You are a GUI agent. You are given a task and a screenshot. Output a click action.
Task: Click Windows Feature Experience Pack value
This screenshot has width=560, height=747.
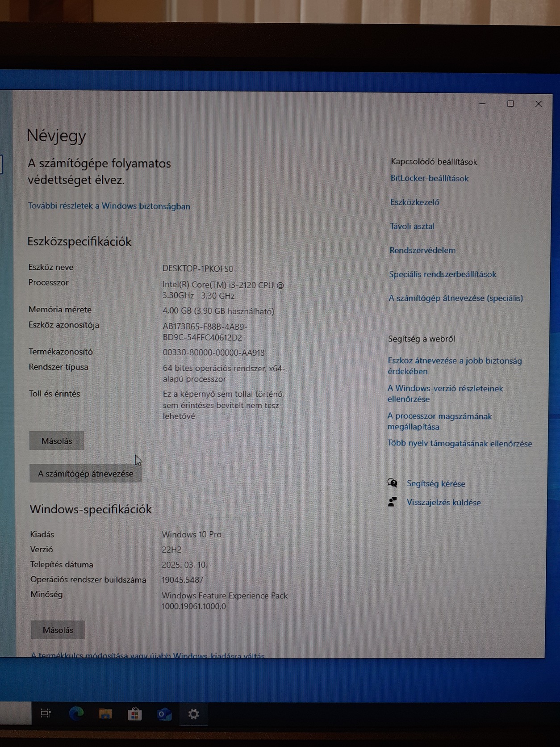click(225, 601)
